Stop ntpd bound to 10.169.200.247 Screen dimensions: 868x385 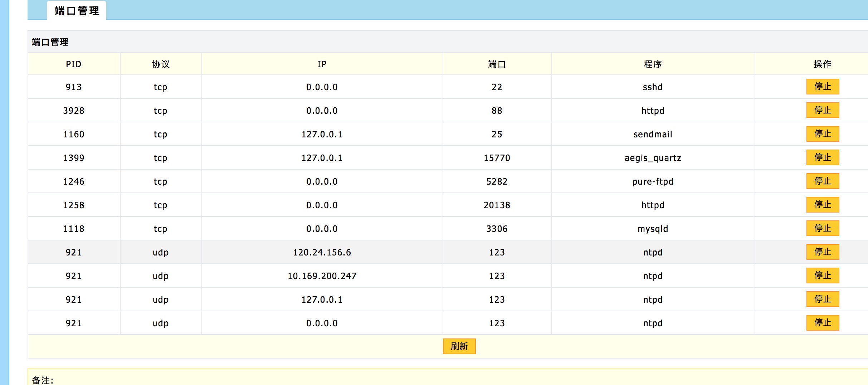tap(823, 276)
